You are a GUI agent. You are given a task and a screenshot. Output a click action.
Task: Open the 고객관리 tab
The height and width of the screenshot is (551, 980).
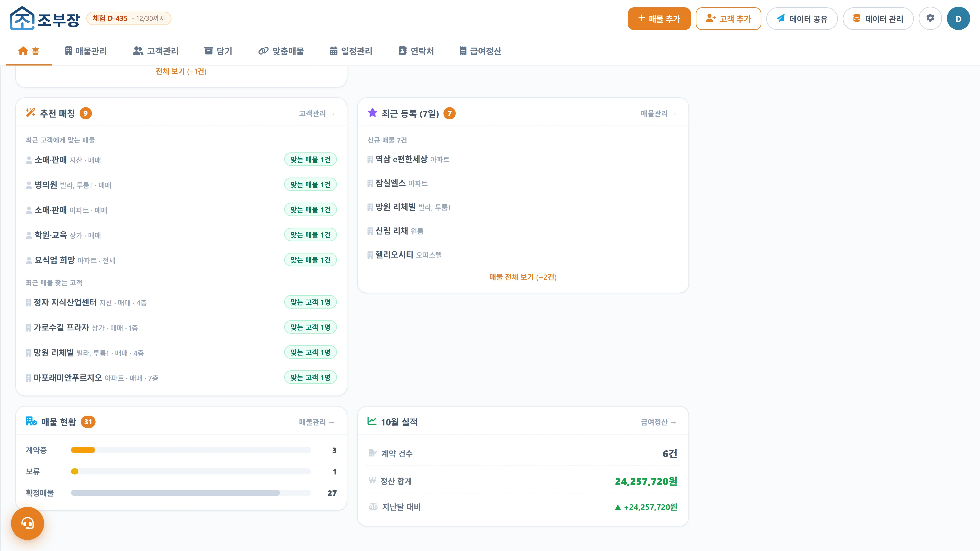(x=155, y=51)
